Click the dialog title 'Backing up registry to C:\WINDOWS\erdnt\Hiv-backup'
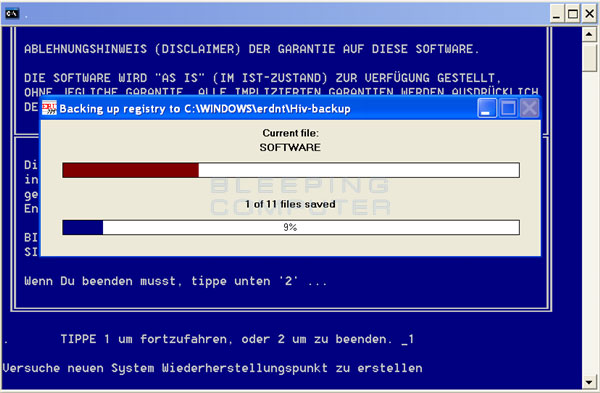 pos(205,109)
